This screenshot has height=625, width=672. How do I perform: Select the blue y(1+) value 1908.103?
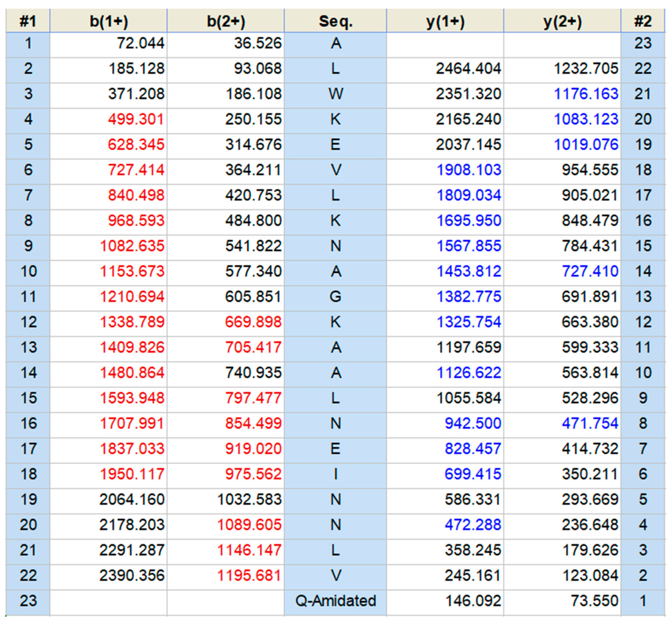click(x=469, y=170)
